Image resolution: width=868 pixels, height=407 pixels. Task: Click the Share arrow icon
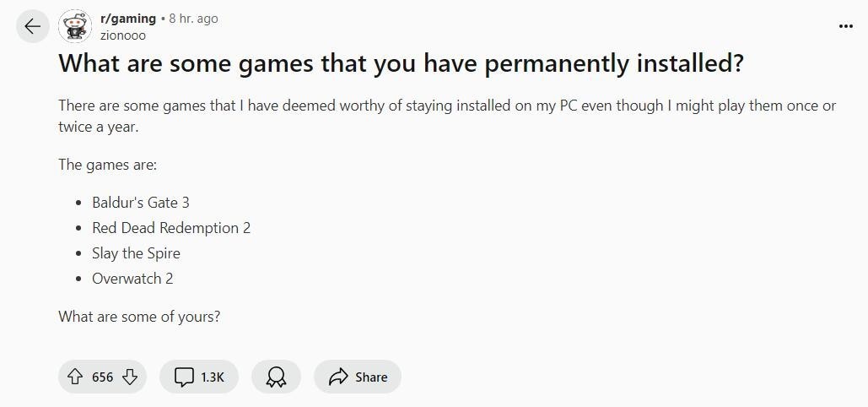[x=338, y=377]
